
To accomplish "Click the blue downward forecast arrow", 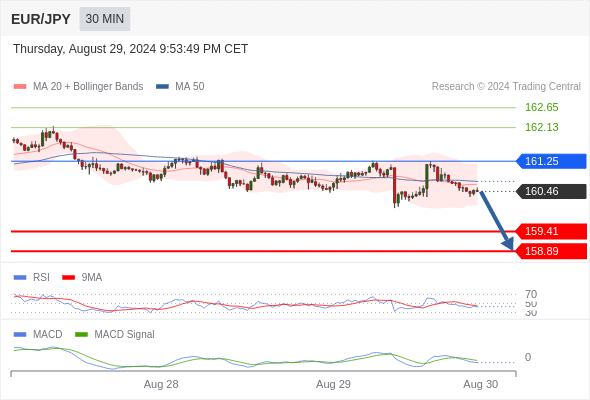I will 496,221.
